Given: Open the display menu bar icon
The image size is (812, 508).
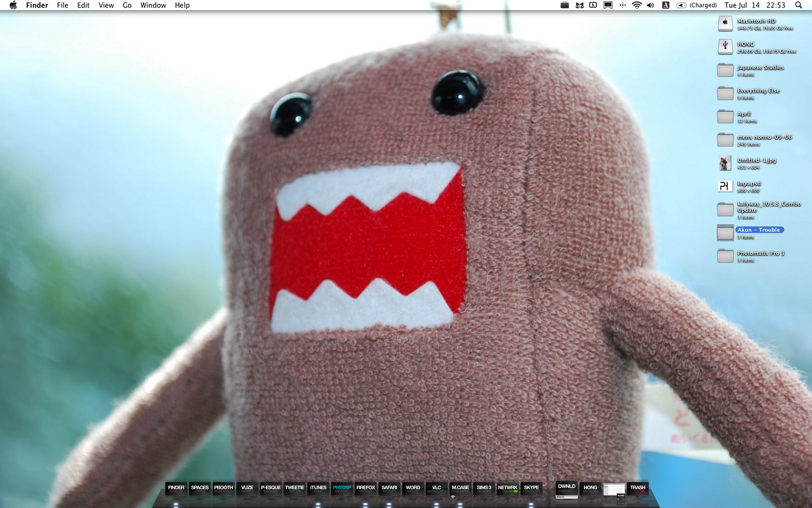Looking at the screenshot, I should click(607, 5).
